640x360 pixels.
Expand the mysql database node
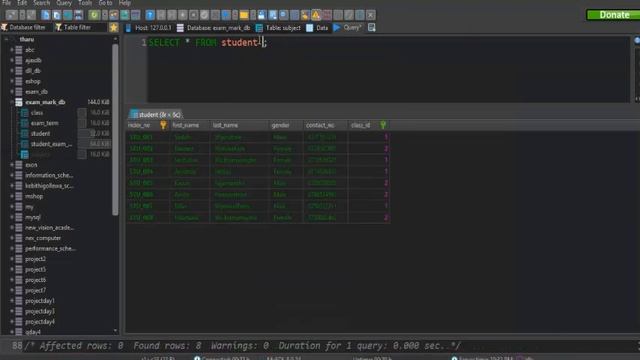coord(12,217)
